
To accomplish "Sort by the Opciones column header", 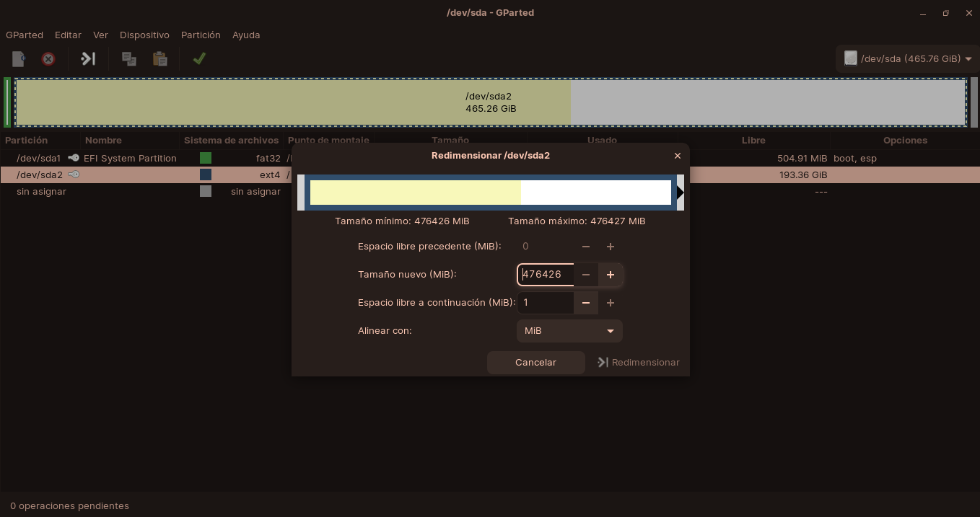I will 905,141.
